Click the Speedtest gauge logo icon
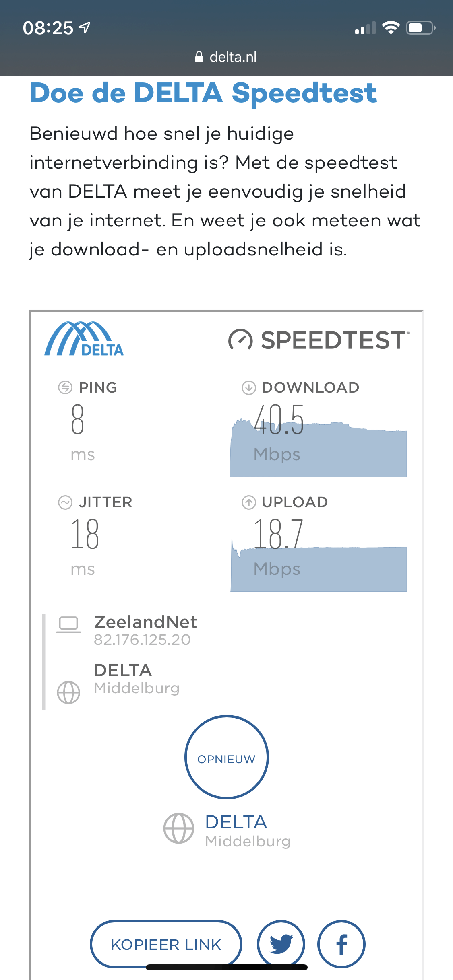 click(x=240, y=340)
